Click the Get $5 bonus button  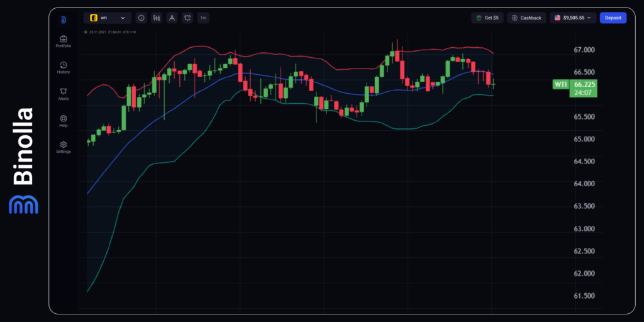point(487,18)
